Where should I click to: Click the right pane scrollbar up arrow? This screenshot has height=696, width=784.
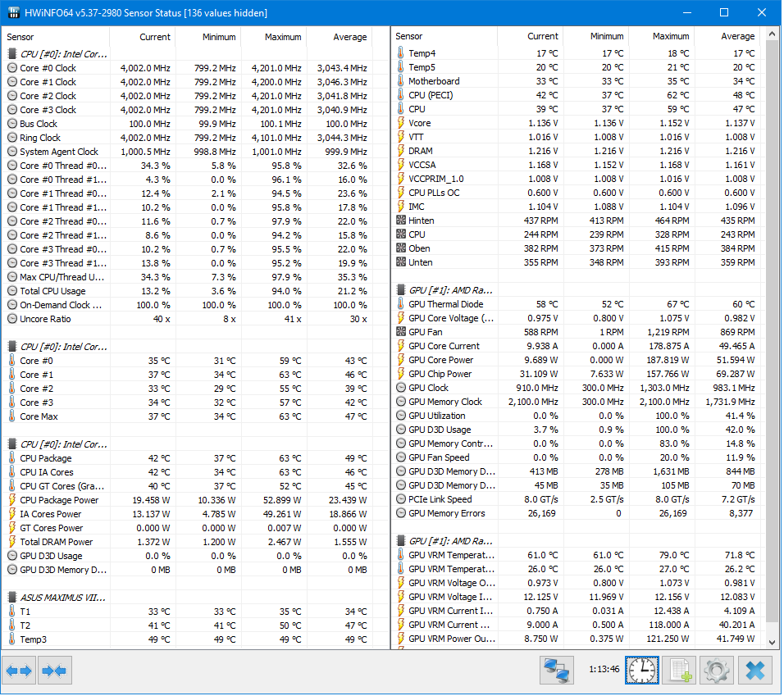click(772, 35)
